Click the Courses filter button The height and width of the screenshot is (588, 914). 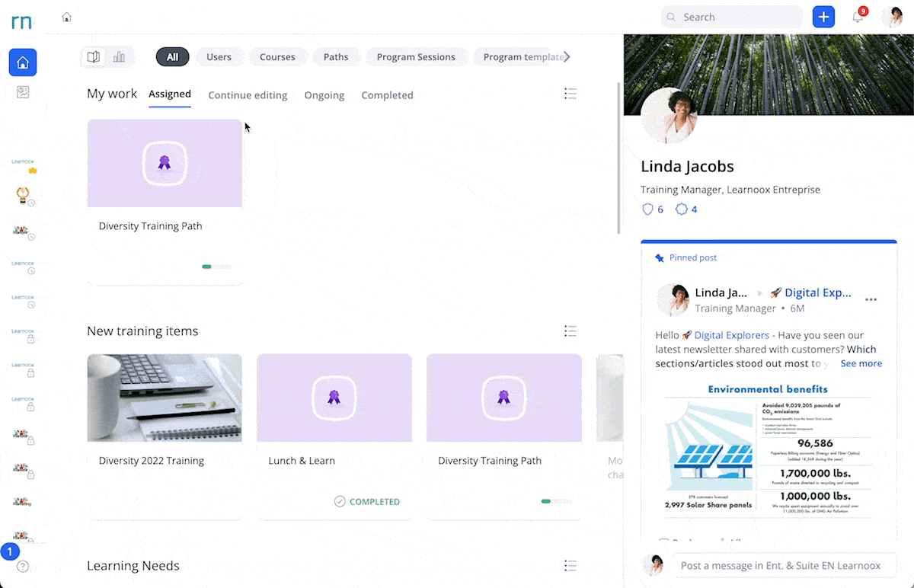coord(277,56)
